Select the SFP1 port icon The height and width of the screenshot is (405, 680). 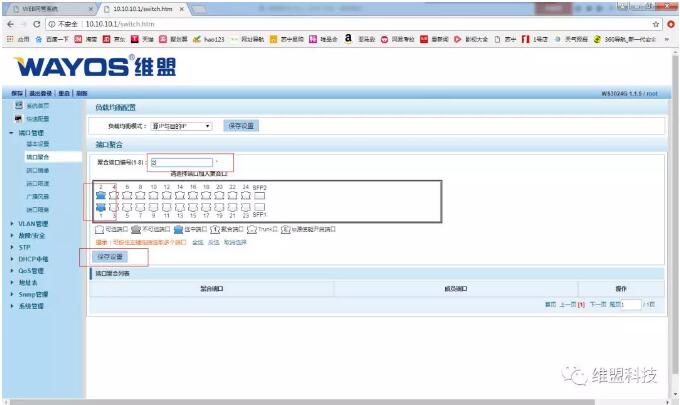click(259, 207)
